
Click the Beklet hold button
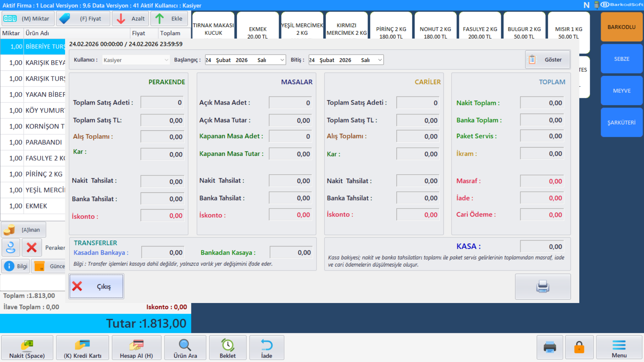tap(228, 348)
